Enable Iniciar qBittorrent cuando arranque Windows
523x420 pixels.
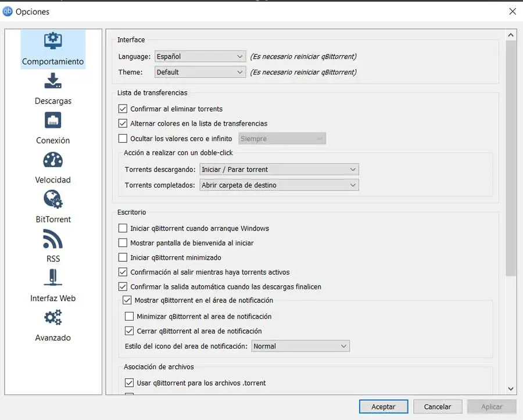(123, 228)
